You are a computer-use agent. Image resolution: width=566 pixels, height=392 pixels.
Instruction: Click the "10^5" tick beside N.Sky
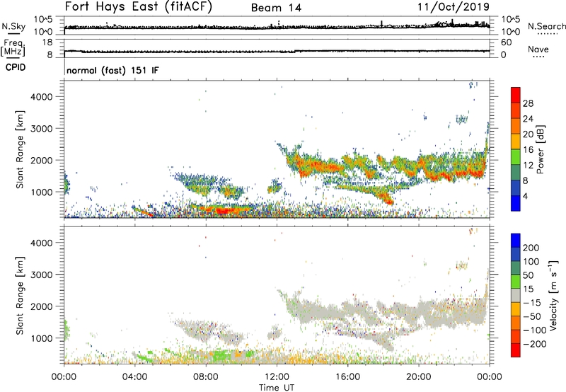pyautogui.click(x=44, y=19)
